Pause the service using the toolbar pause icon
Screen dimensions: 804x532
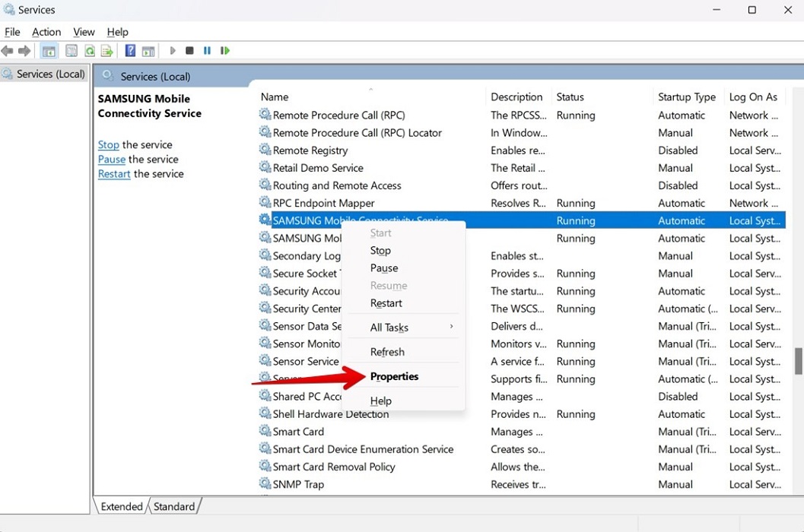coord(207,50)
